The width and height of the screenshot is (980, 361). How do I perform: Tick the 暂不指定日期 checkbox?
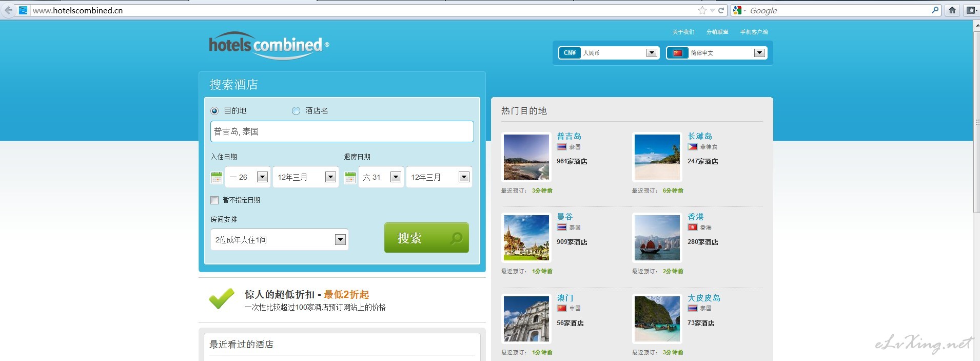214,200
